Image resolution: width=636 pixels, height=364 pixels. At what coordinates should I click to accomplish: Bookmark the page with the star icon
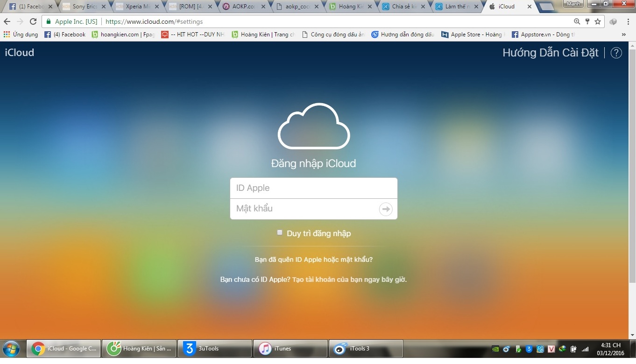point(597,21)
